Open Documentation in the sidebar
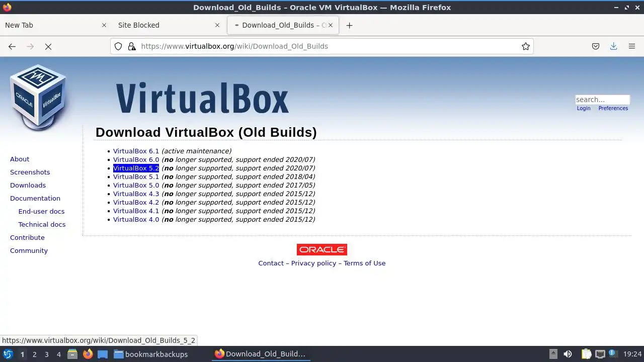This screenshot has height=362, width=644. 35,198
